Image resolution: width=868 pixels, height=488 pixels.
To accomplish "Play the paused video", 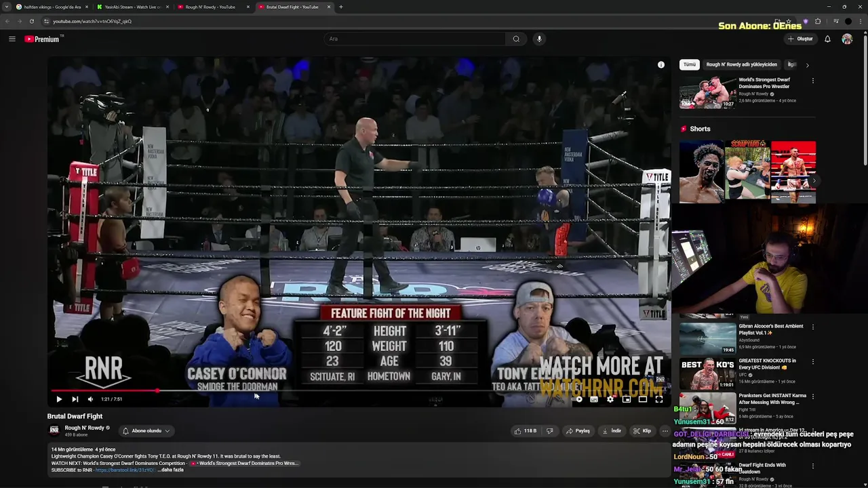I will (x=58, y=399).
